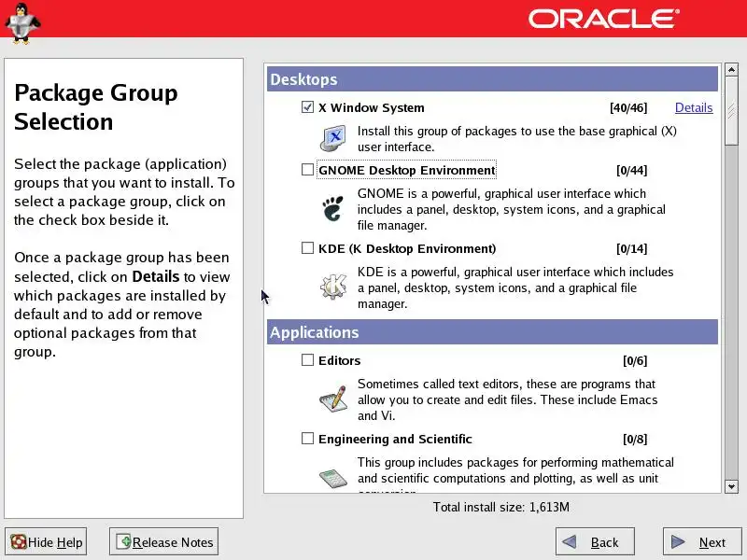Screen dimensions: 747x560
Task: Check the Editors package group checkbox
Action: (x=307, y=360)
